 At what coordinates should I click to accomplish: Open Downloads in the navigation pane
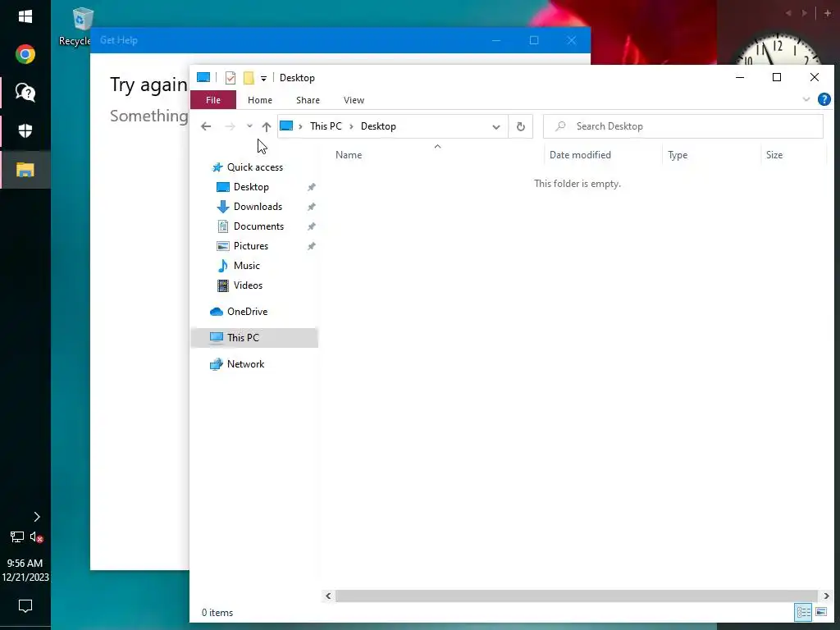coord(257,207)
